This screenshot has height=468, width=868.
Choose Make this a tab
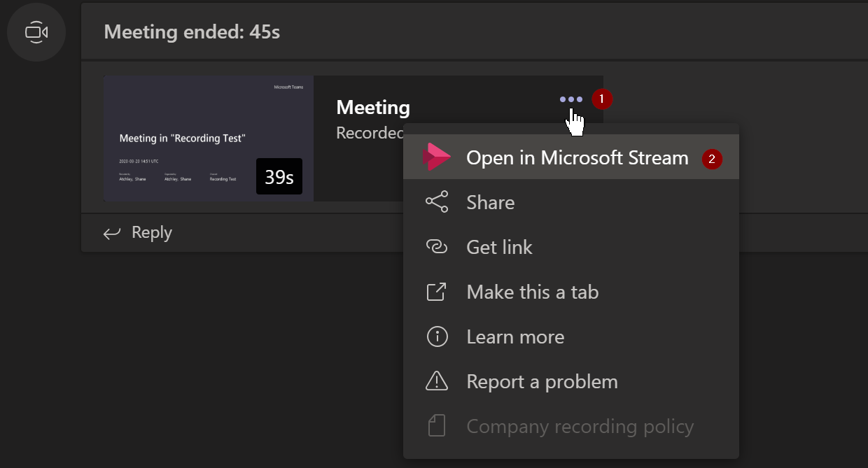[571, 292]
